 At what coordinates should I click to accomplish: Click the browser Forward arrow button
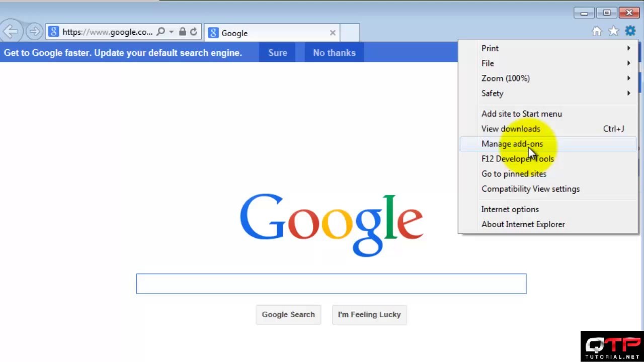click(34, 32)
